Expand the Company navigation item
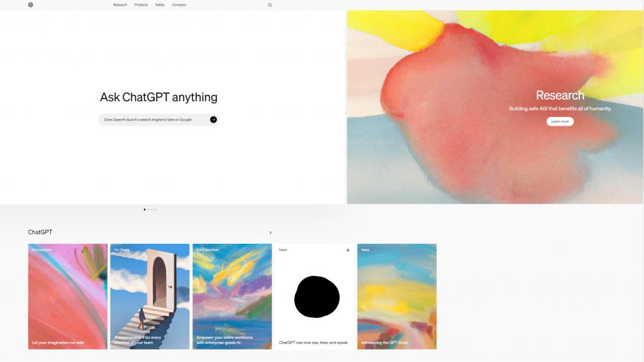The image size is (644, 362). click(179, 5)
